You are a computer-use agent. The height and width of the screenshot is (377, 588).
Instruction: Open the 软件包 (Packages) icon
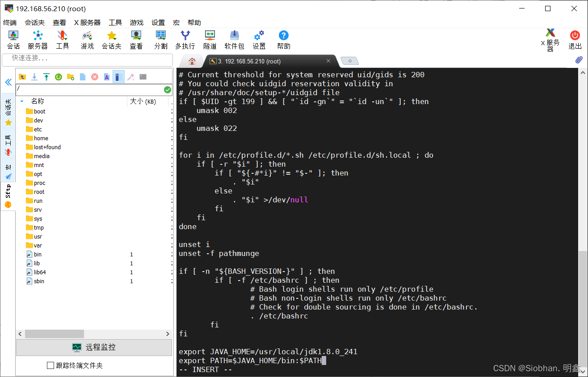tap(234, 39)
